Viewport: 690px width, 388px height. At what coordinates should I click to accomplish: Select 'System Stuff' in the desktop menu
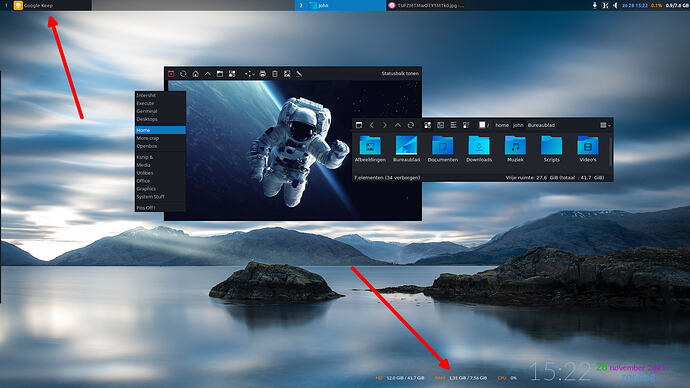click(160, 197)
